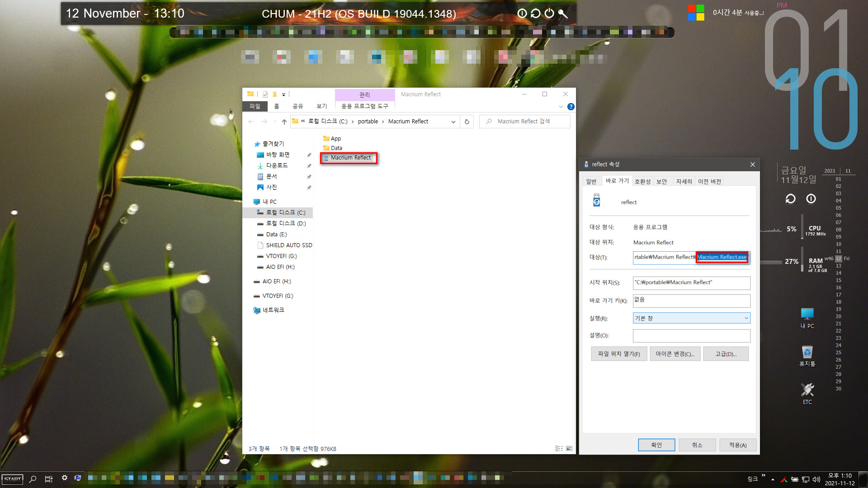This screenshot has width=868, height=488.
Task: Click the 아이콘 변경 button
Action: (x=675, y=354)
